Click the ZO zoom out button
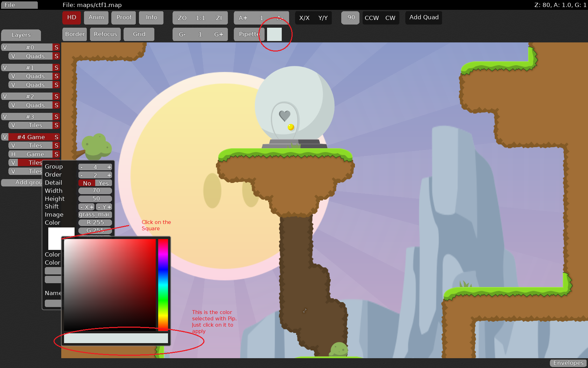This screenshot has width=588, height=368. click(x=182, y=18)
